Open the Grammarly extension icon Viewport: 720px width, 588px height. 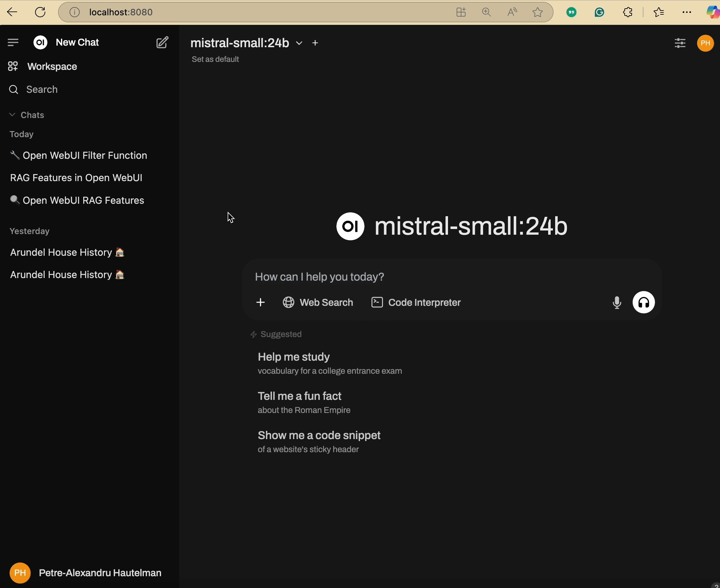click(x=599, y=12)
